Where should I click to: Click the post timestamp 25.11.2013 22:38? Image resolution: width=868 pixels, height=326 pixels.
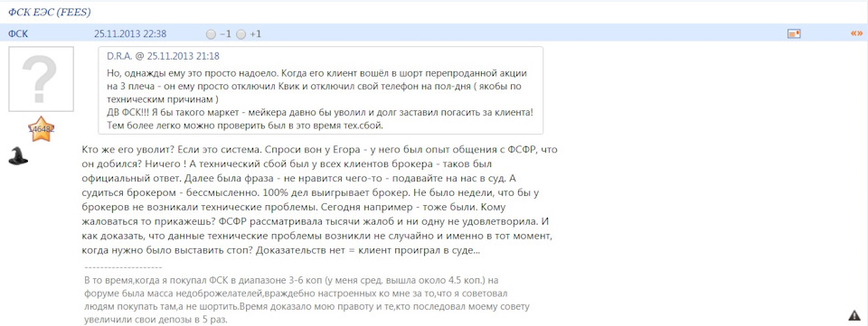coord(130,34)
